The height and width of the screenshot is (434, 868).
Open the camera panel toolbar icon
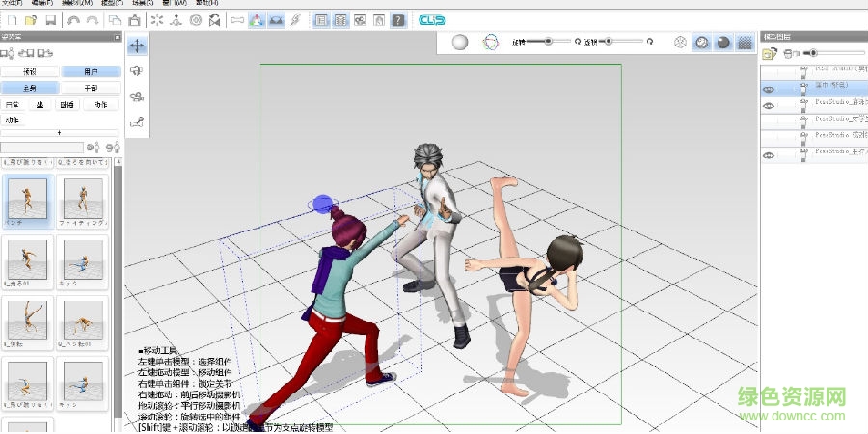point(360,20)
